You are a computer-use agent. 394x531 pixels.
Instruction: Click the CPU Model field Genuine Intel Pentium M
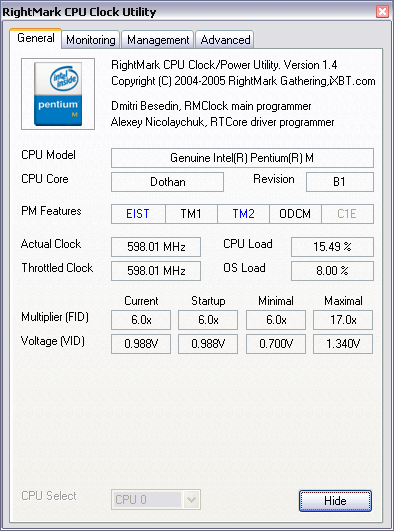click(242, 158)
